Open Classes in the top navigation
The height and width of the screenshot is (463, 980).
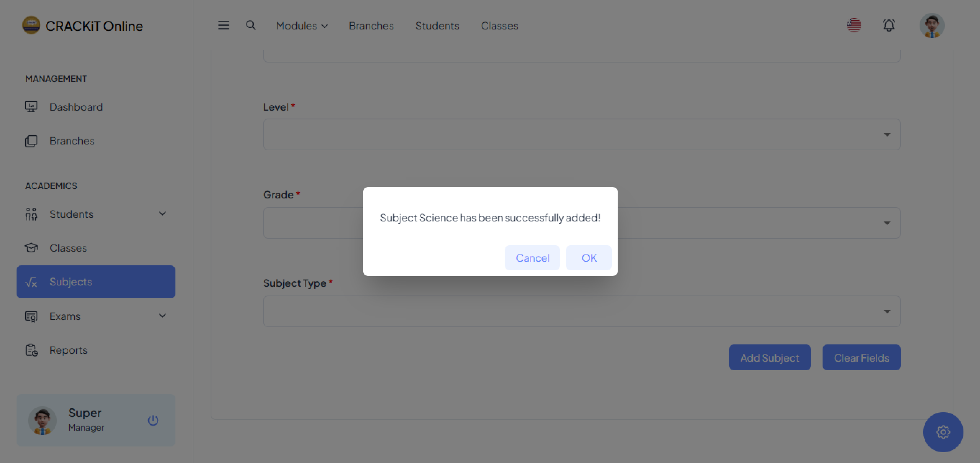[499, 26]
